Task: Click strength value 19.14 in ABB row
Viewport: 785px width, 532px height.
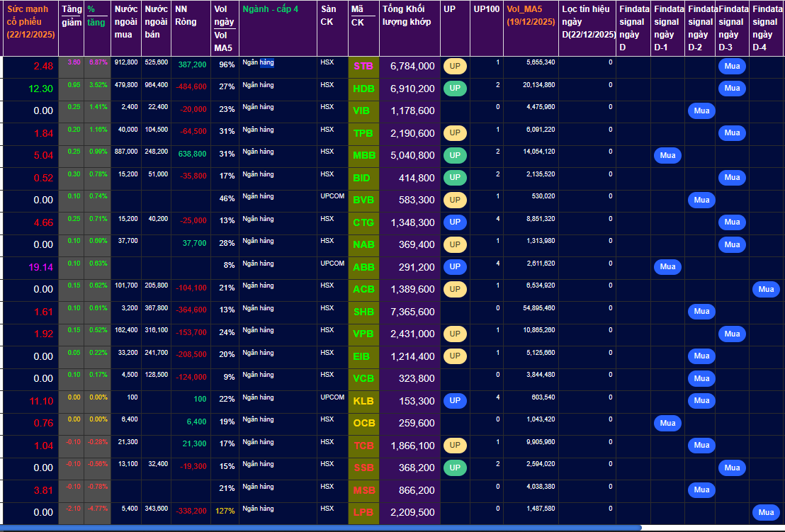Action: [x=40, y=267]
